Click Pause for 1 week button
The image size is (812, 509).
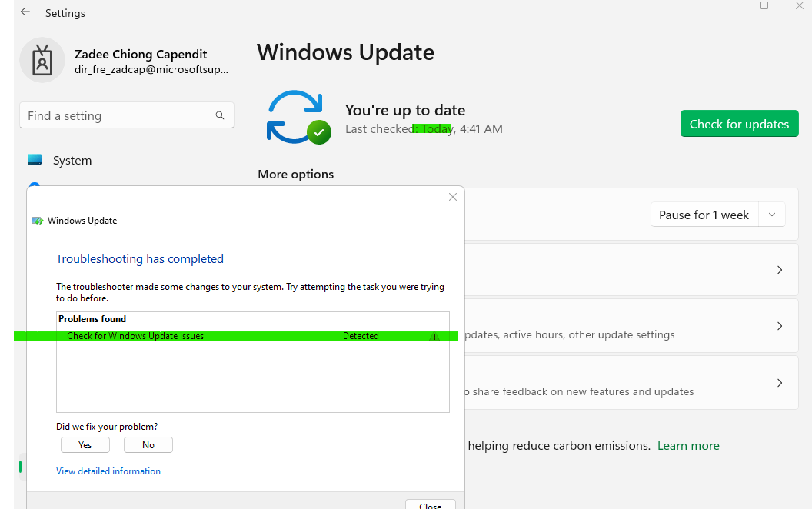click(x=704, y=215)
